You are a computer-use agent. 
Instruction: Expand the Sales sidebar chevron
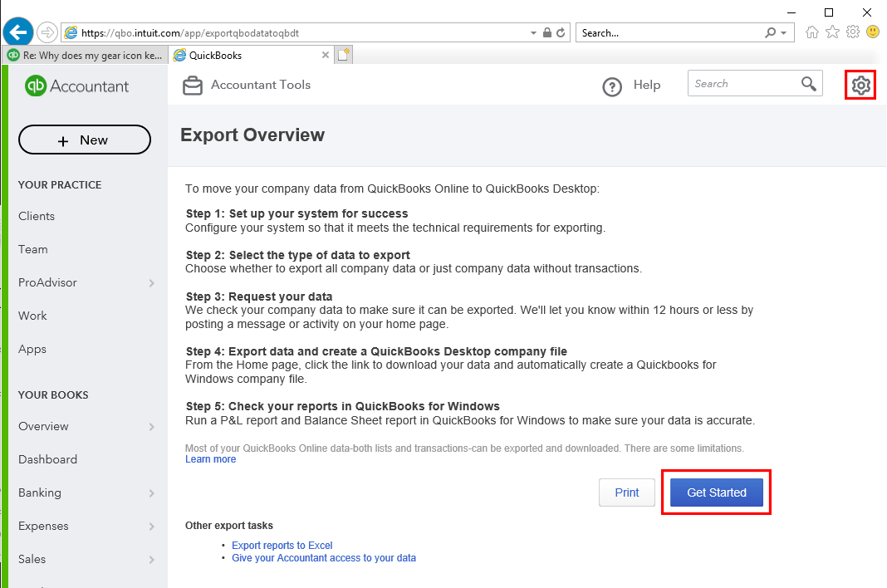point(152,559)
